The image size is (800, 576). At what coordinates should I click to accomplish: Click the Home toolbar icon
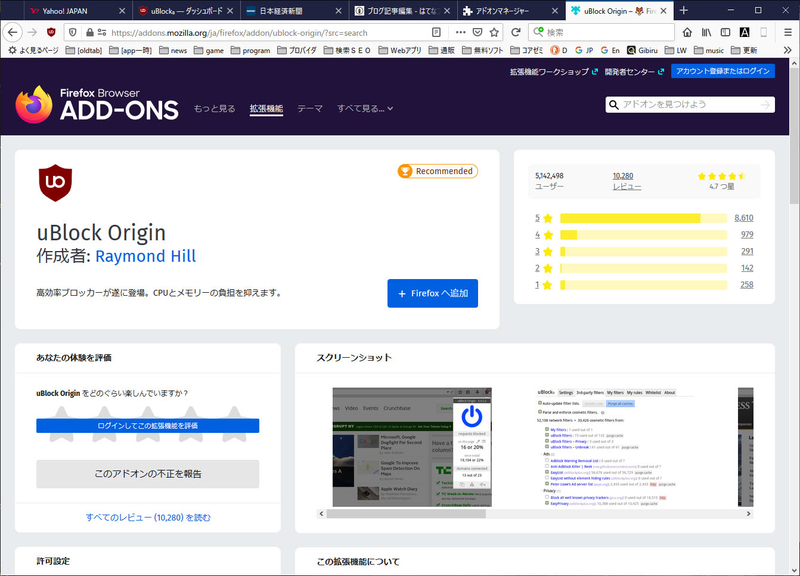pyautogui.click(x=687, y=32)
